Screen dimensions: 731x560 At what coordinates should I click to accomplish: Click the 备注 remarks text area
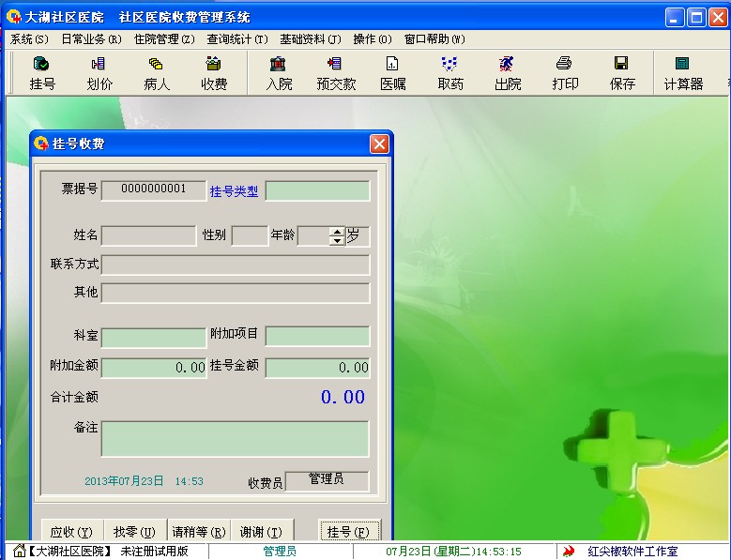coord(235,439)
